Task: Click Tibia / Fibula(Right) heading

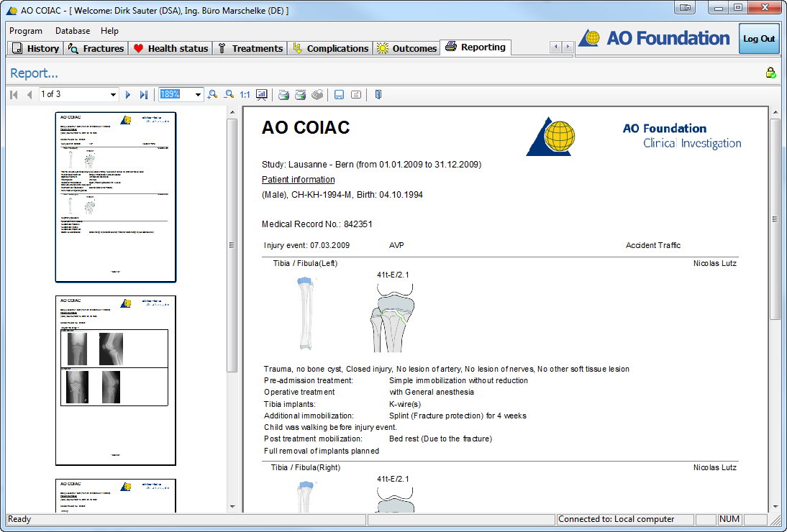Action: click(x=306, y=467)
